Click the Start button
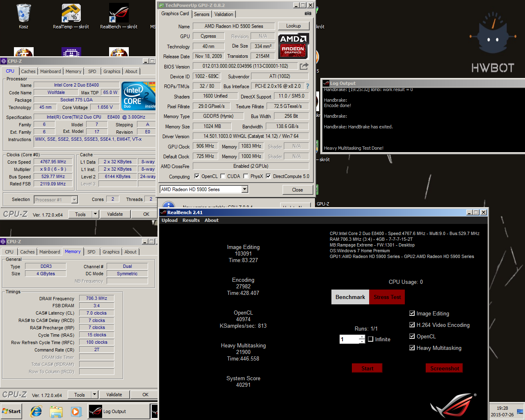Image resolution: width=525 pixels, height=420 pixels. tap(11, 411)
